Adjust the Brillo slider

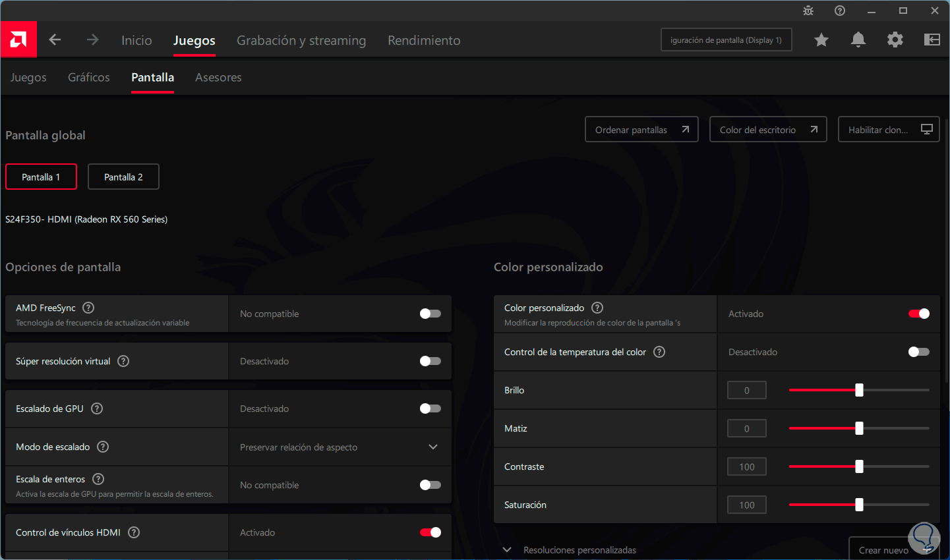point(859,390)
